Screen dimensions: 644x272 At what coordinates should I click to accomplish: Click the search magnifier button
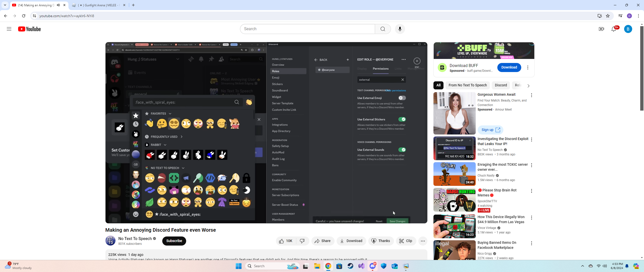click(x=383, y=29)
